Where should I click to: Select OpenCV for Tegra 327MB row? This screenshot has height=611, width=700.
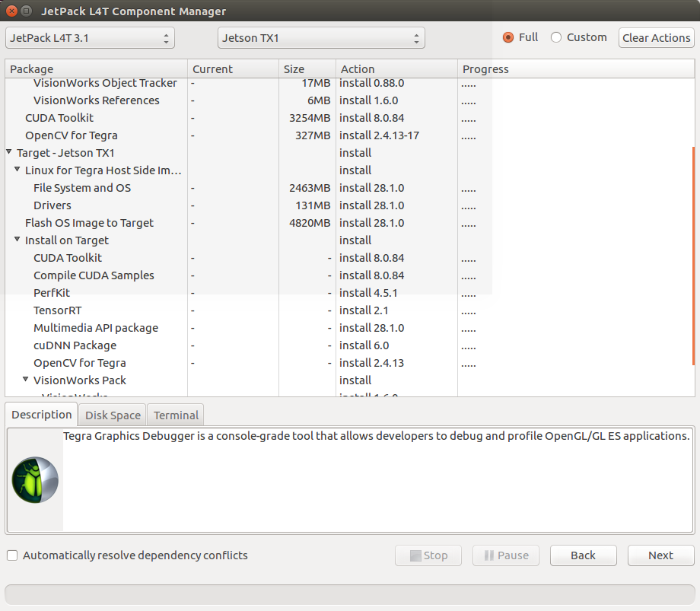349,135
